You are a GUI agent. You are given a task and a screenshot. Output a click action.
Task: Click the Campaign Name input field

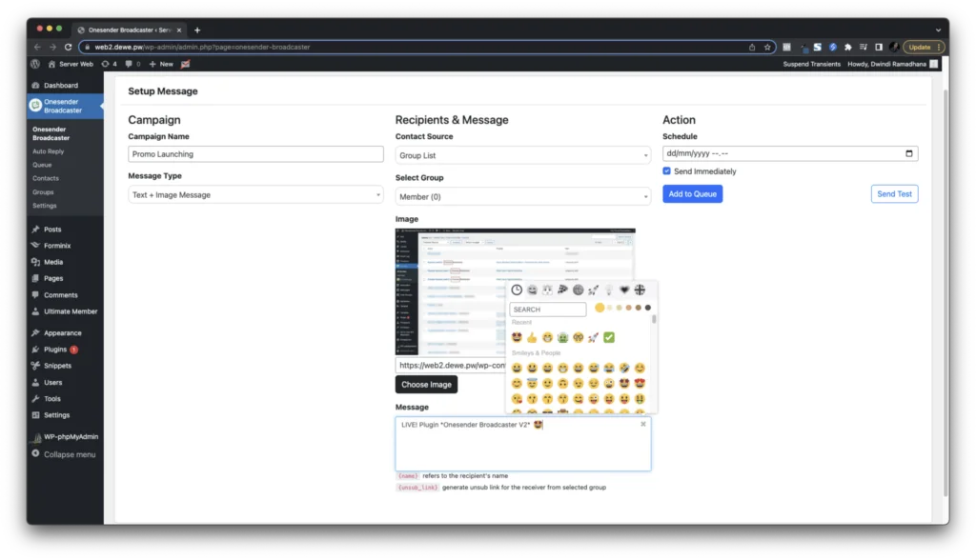point(255,154)
